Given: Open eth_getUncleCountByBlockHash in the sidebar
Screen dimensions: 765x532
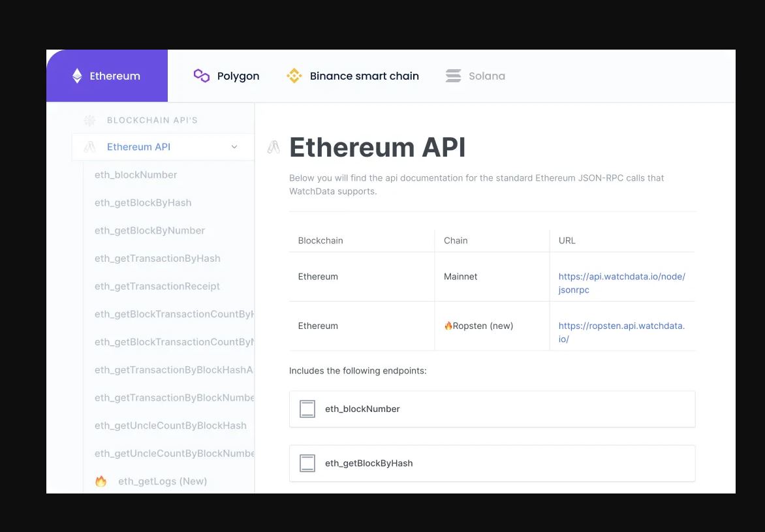Looking at the screenshot, I should coord(171,426).
